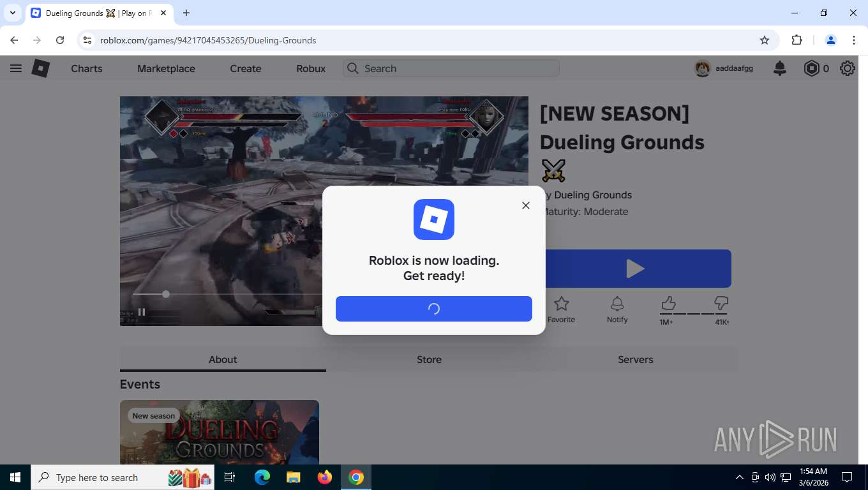Viewport: 868px width, 490px height.
Task: Open the Dueling Grounds creator link
Action: coord(593,195)
